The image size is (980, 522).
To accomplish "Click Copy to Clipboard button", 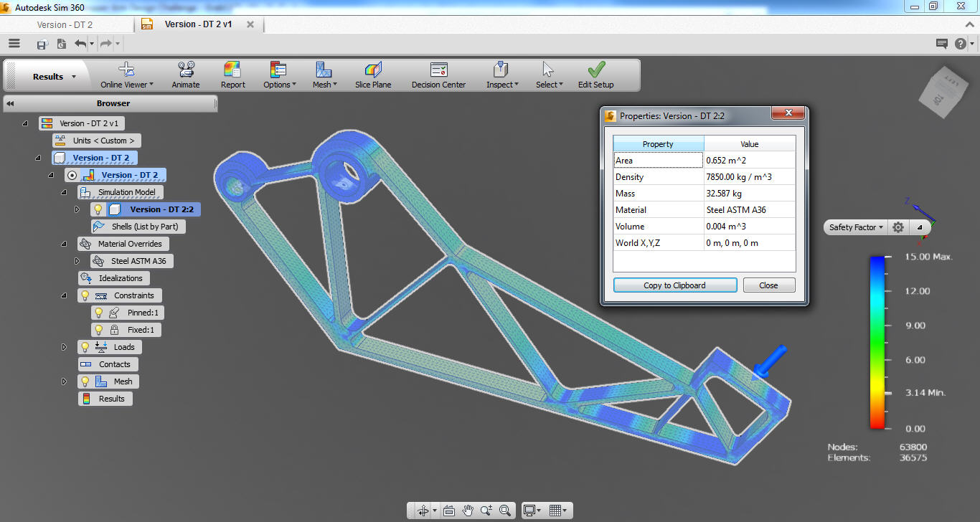I will point(675,285).
